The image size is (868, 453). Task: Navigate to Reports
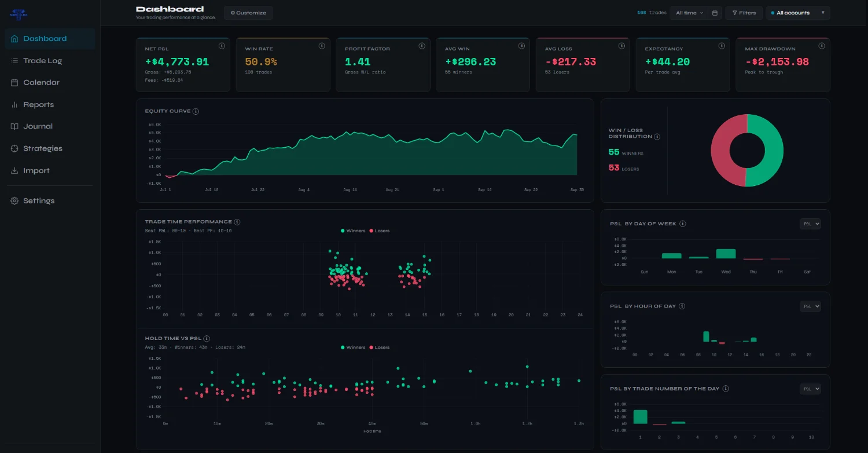(x=50, y=105)
